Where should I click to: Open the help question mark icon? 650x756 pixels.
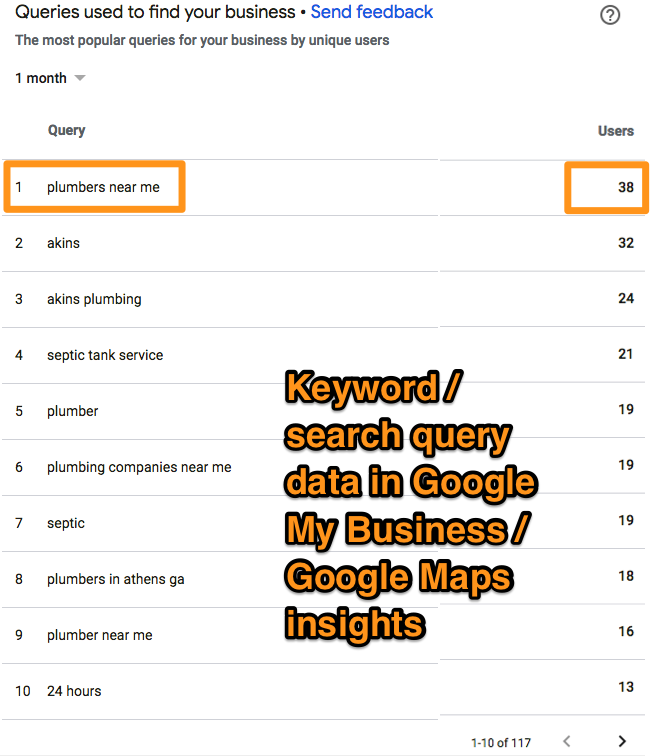(x=609, y=16)
